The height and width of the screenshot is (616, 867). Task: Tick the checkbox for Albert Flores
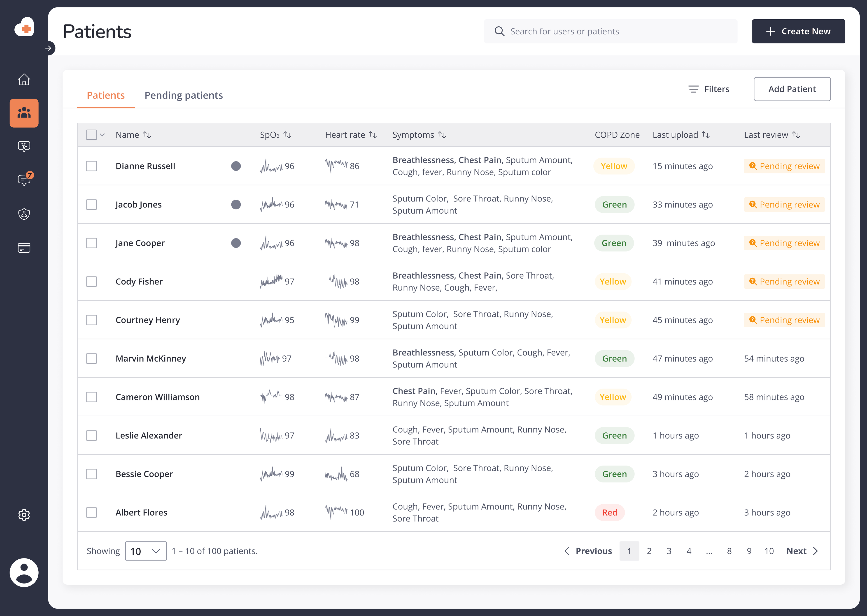(91, 512)
